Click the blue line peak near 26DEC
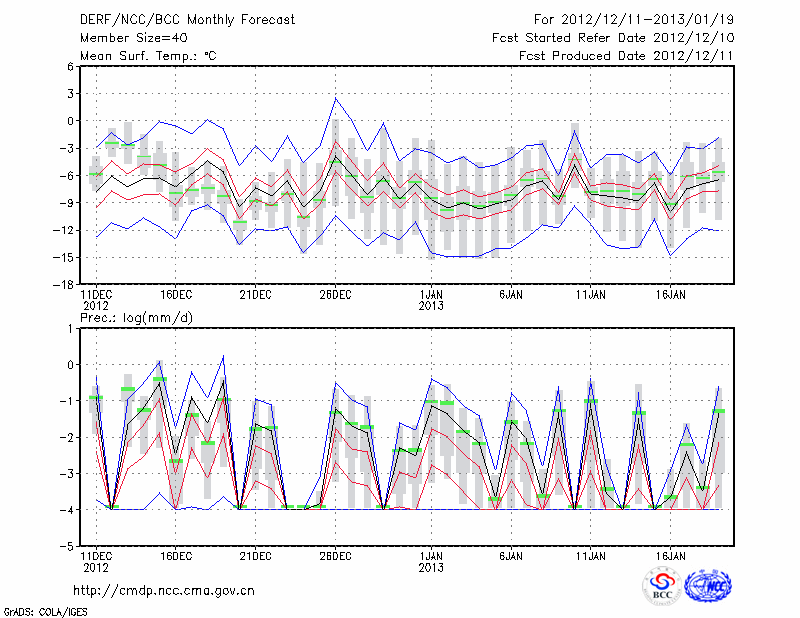Viewport: 800px width, 618px height. 336,97
